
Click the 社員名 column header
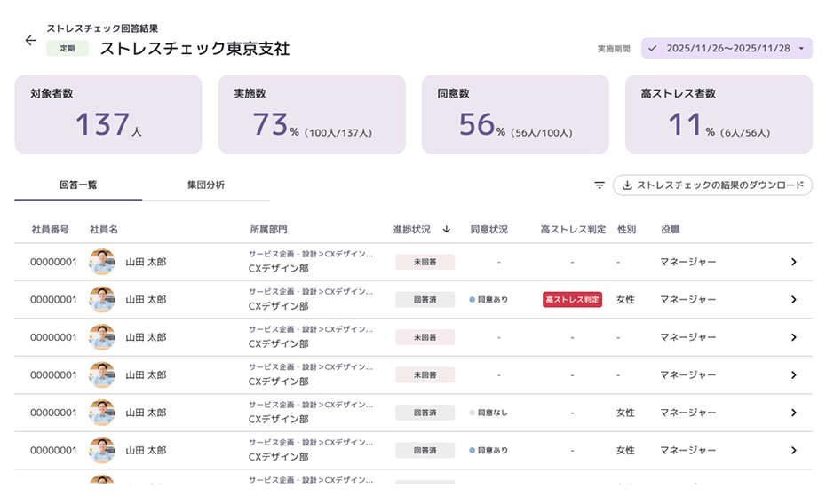coord(104,230)
